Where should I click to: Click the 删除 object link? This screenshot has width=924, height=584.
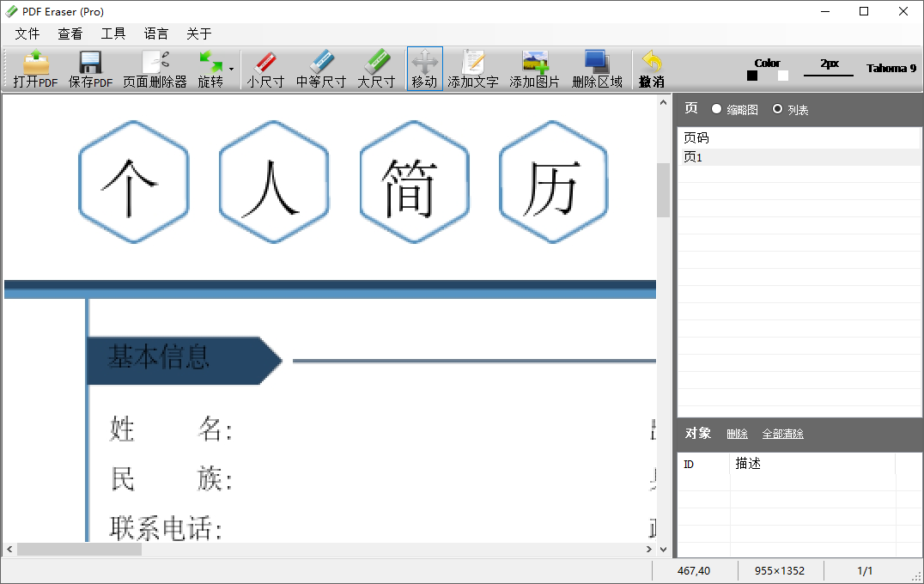(x=737, y=434)
